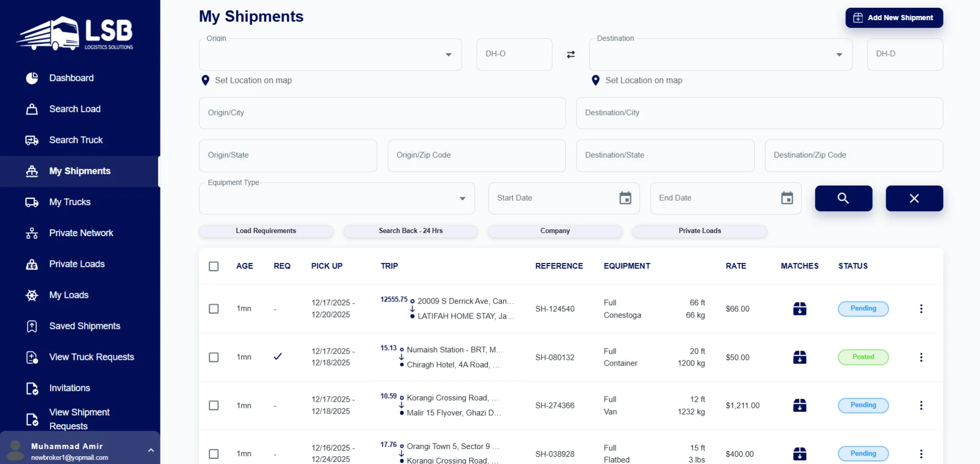Click the Load Requirements filter button

(266, 231)
